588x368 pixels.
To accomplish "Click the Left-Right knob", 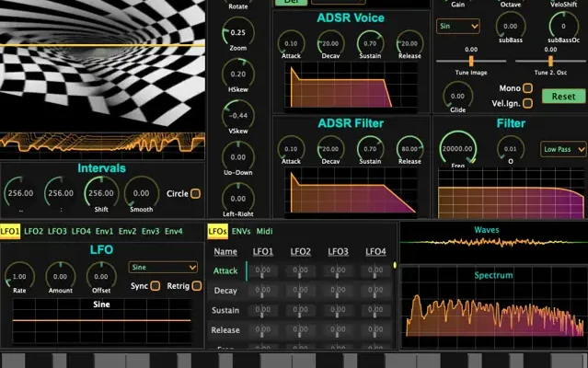I will click(238, 199).
